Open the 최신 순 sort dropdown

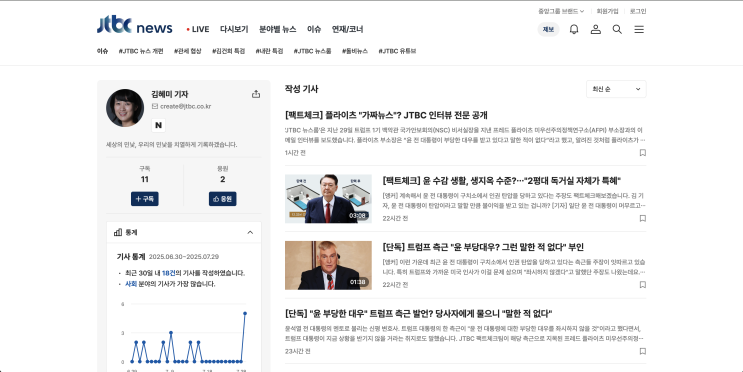pos(616,89)
